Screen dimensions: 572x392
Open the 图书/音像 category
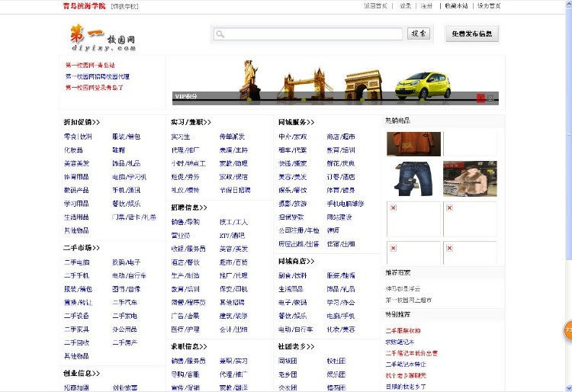click(126, 289)
